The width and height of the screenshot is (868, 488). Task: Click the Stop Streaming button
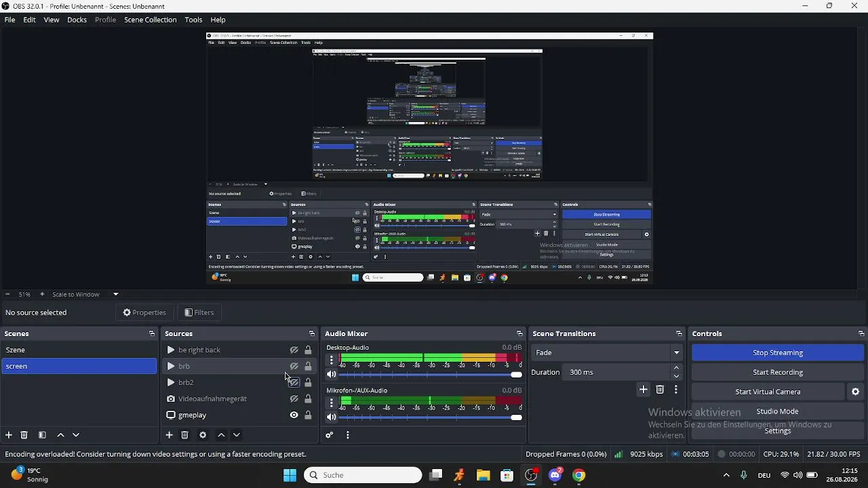point(778,352)
